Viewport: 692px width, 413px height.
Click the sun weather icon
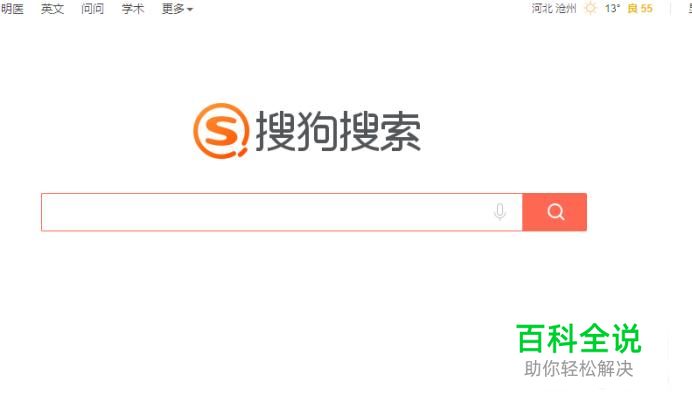point(590,8)
